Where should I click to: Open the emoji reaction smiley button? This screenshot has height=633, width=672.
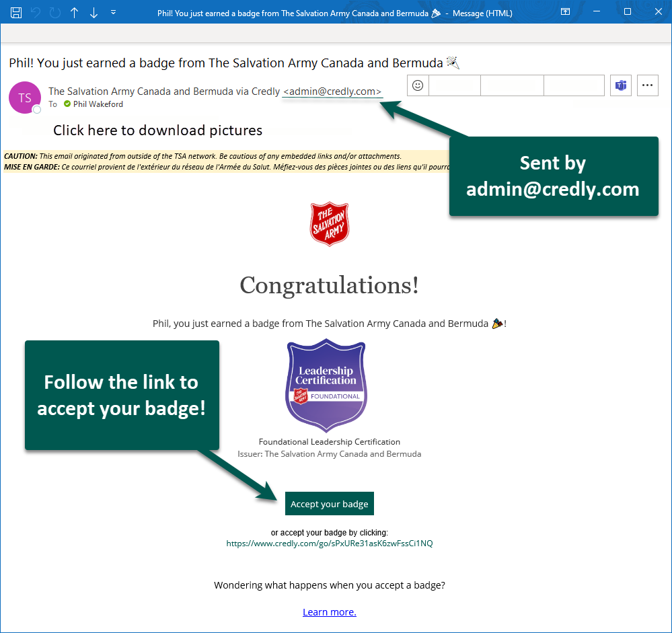click(418, 85)
